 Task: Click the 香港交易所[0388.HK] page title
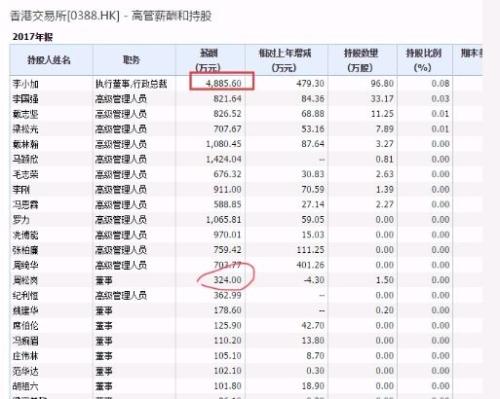point(64,16)
